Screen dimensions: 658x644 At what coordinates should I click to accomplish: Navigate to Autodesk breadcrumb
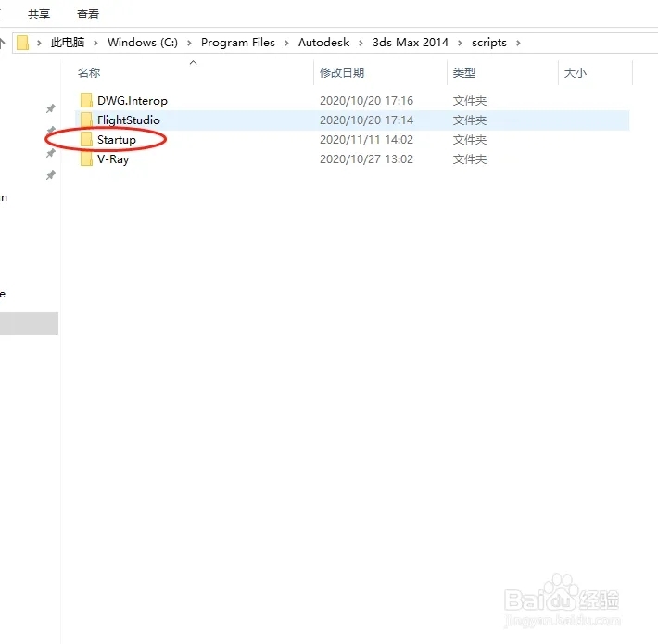(323, 43)
